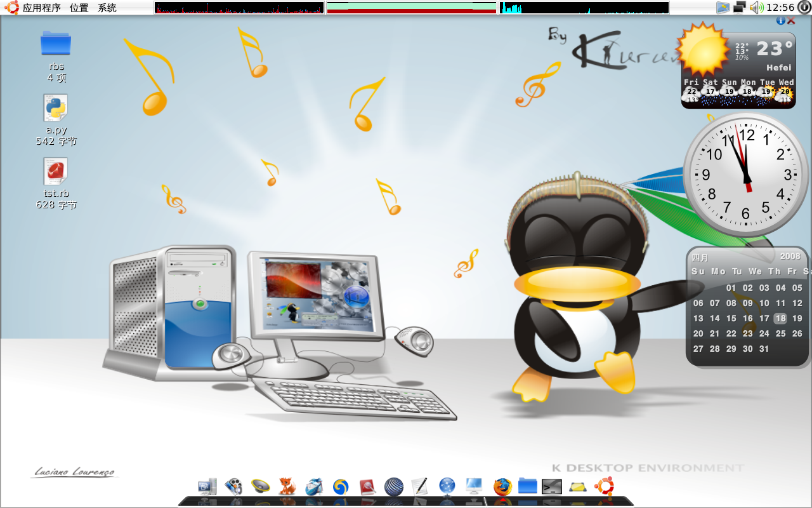Open the blue network globe dock icon
The image size is (812, 508).
tap(447, 487)
